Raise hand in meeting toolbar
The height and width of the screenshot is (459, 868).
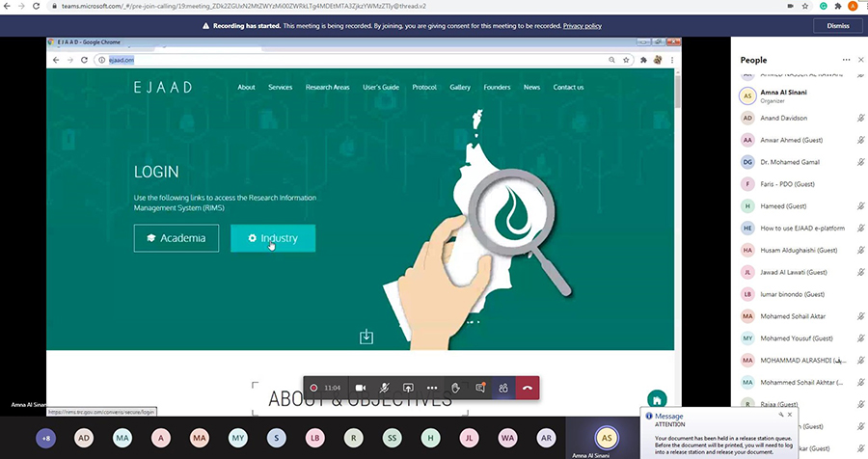point(455,389)
